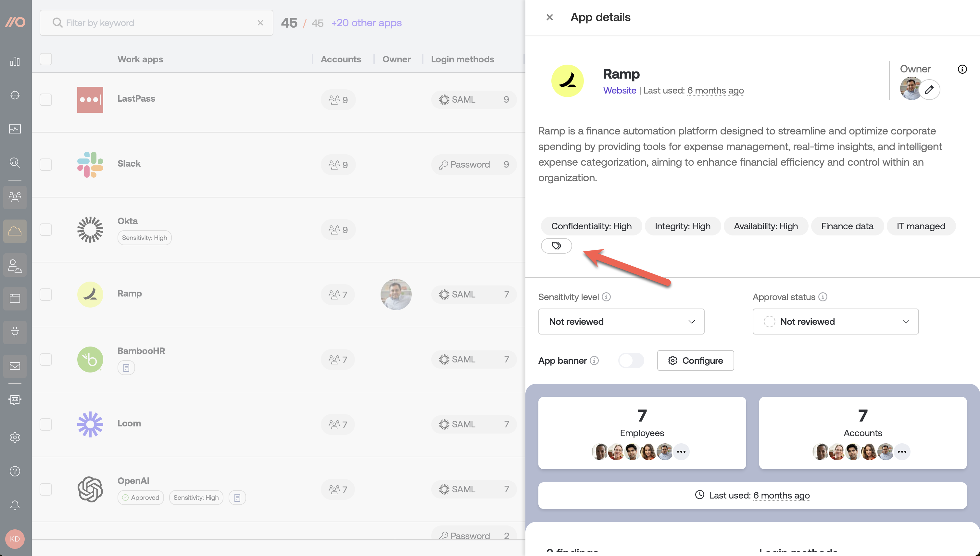
Task: Close the App details panel
Action: click(x=550, y=17)
